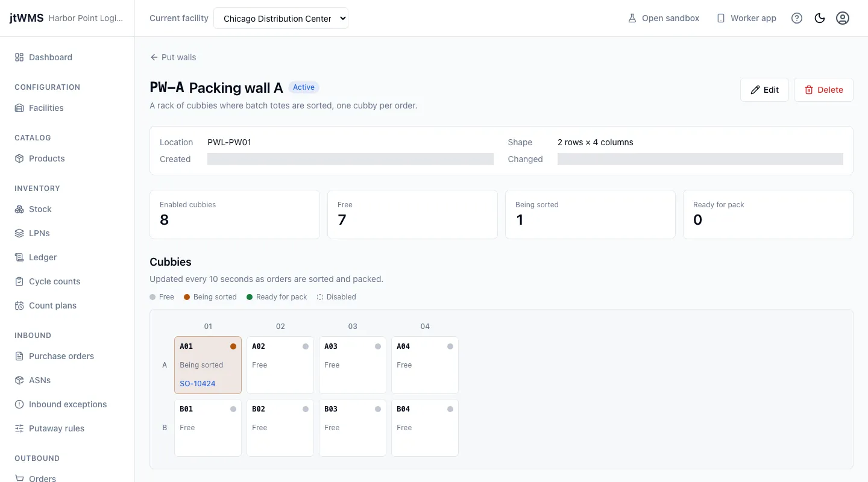The height and width of the screenshot is (482, 868).
Task: Select cubby B04
Action: (x=425, y=428)
